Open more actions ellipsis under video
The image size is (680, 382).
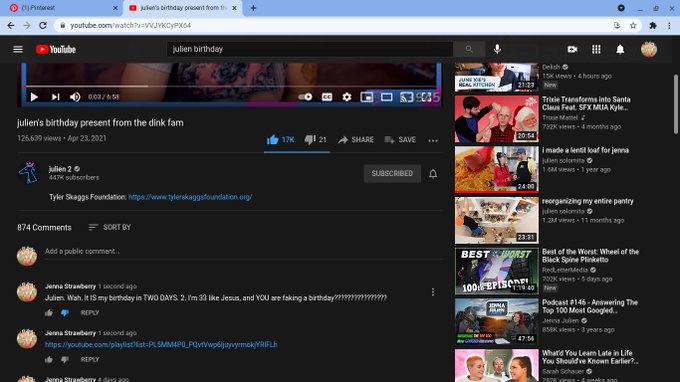433,140
